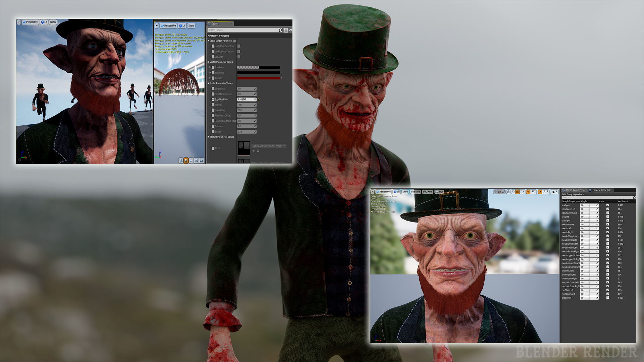This screenshot has width=644, height=362.
Task: Toggle scale snapping icon
Action: [x=540, y=192]
